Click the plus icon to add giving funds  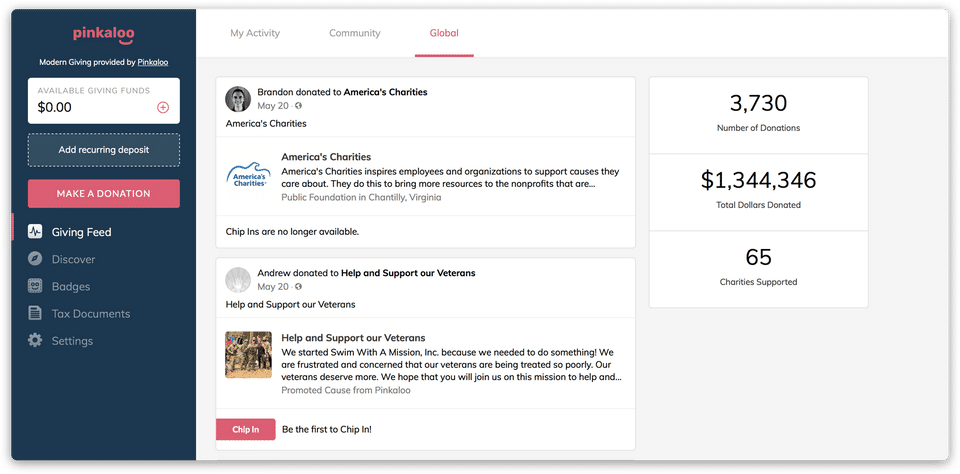pyautogui.click(x=163, y=108)
